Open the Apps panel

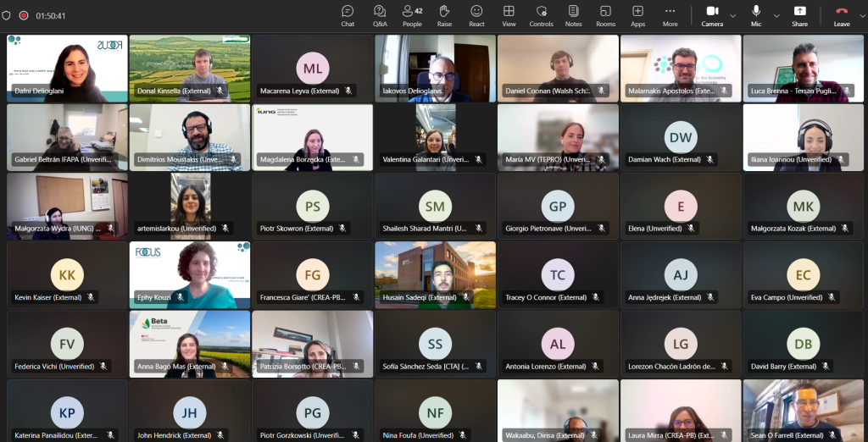click(637, 15)
